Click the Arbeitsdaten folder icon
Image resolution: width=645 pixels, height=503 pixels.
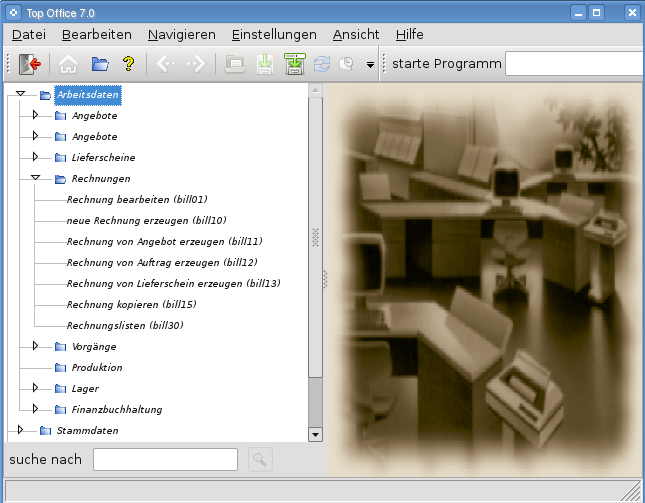point(45,95)
